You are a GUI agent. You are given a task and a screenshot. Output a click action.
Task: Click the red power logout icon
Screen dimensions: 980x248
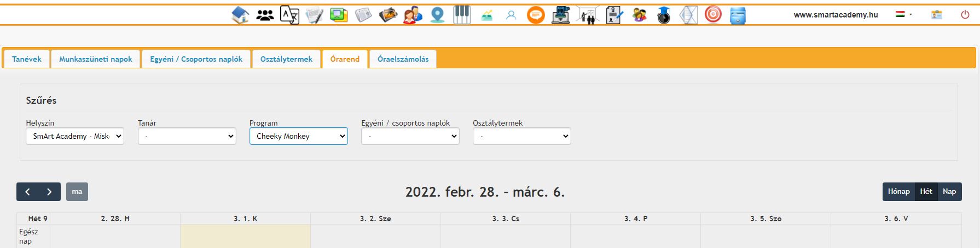[965, 15]
